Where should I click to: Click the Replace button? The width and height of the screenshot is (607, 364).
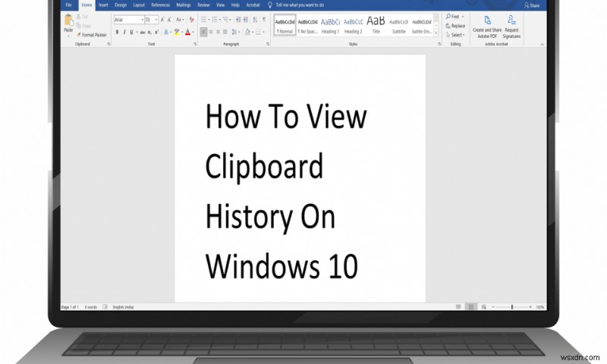tap(455, 26)
